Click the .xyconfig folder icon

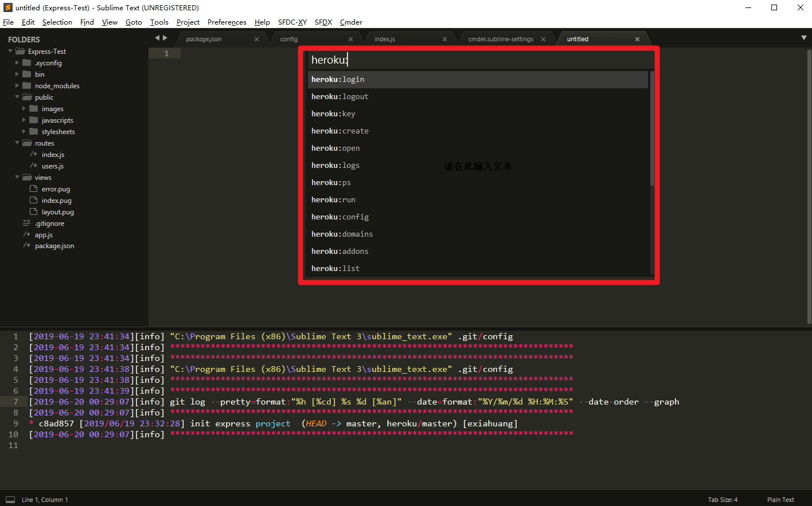coord(27,62)
